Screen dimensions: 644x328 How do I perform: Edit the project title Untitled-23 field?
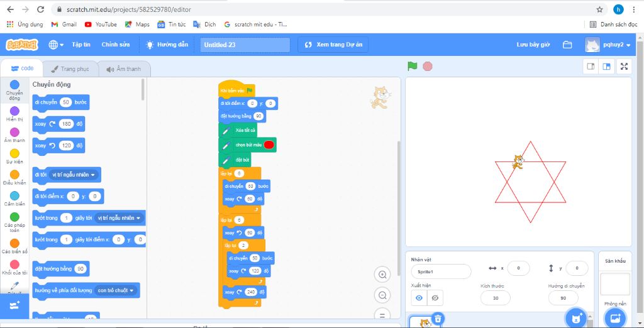point(245,45)
